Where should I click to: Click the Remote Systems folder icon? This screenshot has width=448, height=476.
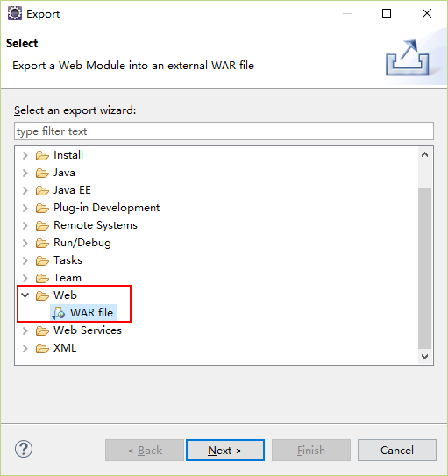click(x=42, y=225)
